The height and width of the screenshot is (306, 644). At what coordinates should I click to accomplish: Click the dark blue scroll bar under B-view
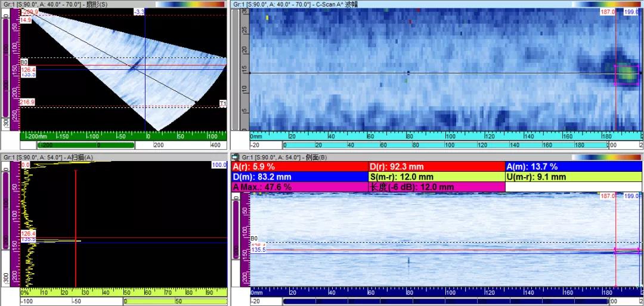445,301
